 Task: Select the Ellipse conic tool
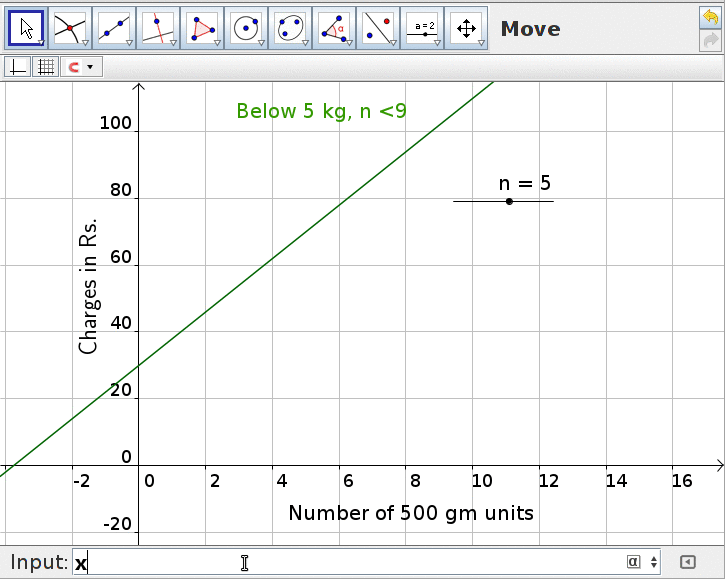(290, 28)
